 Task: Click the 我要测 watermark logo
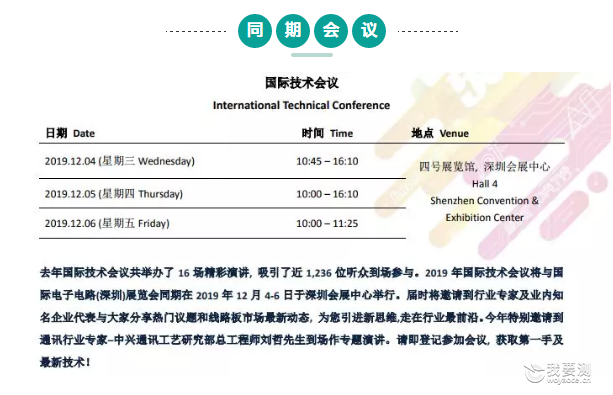(557, 373)
